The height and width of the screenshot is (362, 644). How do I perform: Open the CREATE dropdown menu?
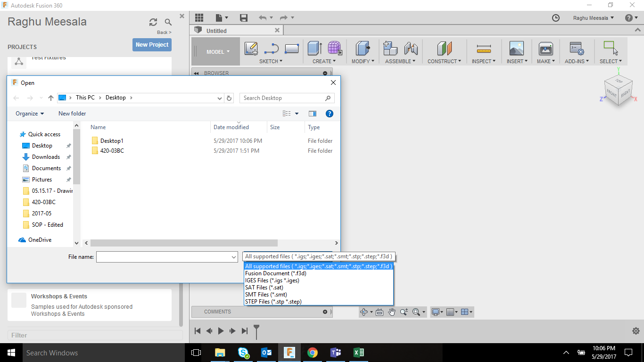(x=324, y=61)
